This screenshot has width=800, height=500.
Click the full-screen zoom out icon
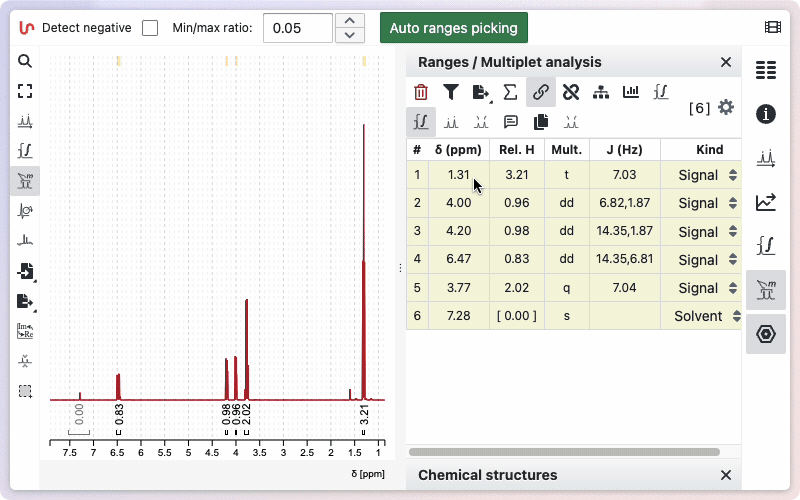pos(25,91)
